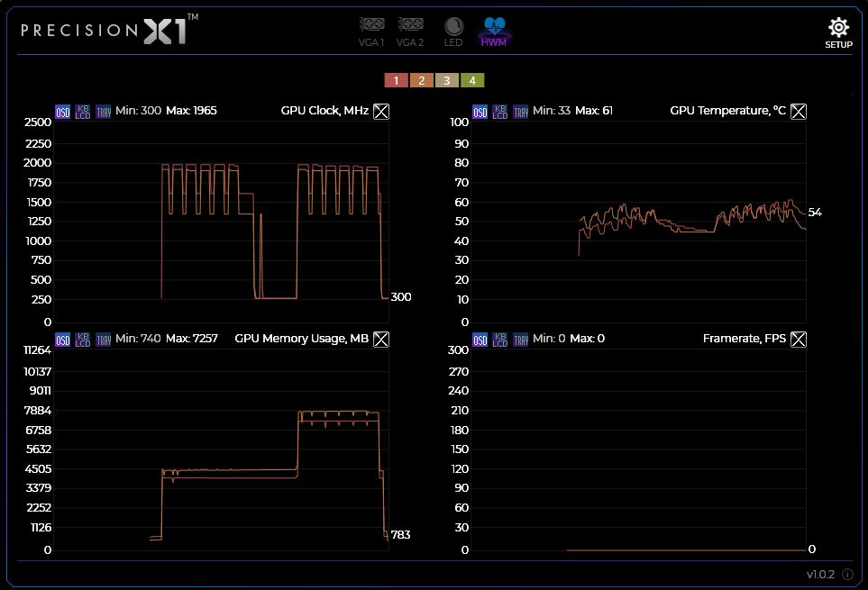Click the current temperature reading 54
The image size is (868, 590).
tap(815, 213)
